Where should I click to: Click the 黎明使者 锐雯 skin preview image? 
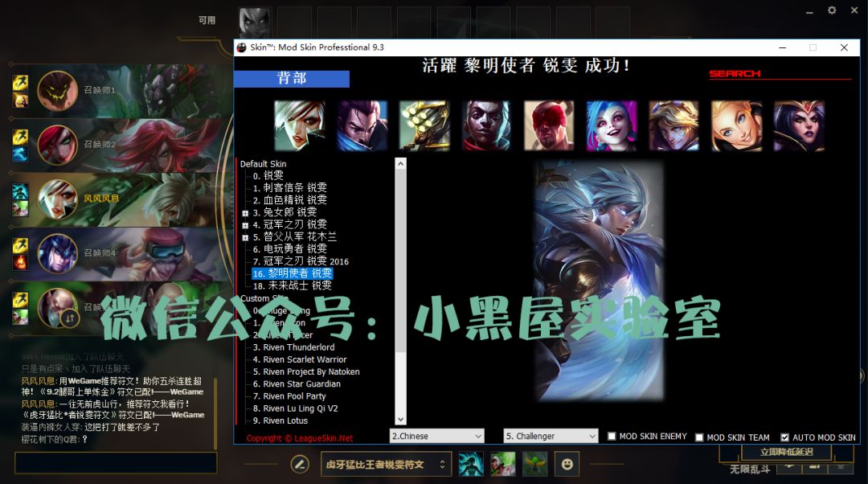tap(599, 281)
